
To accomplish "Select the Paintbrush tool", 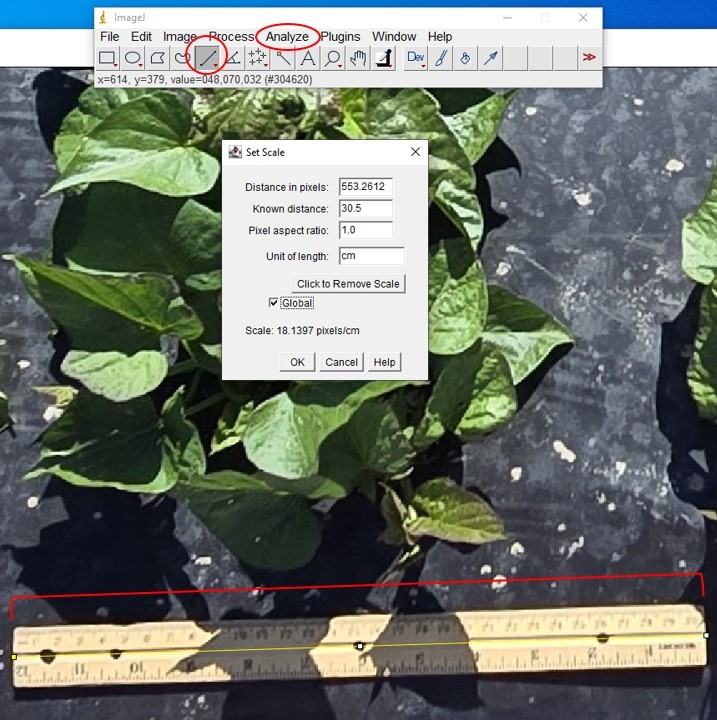I will [x=440, y=58].
